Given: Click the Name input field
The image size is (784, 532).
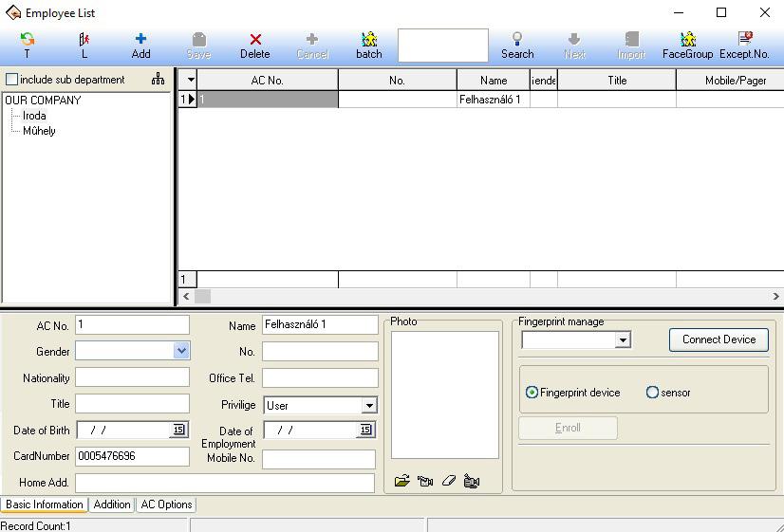Looking at the screenshot, I should pyautogui.click(x=320, y=324).
